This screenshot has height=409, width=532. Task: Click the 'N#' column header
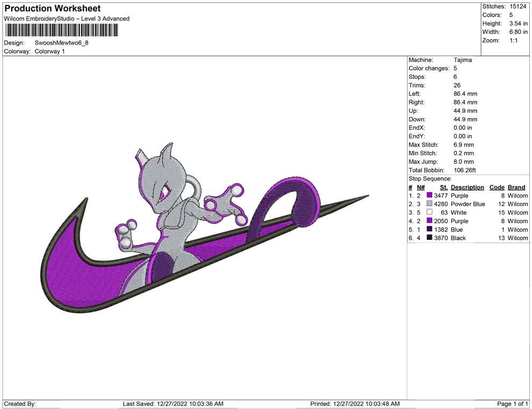(x=421, y=187)
